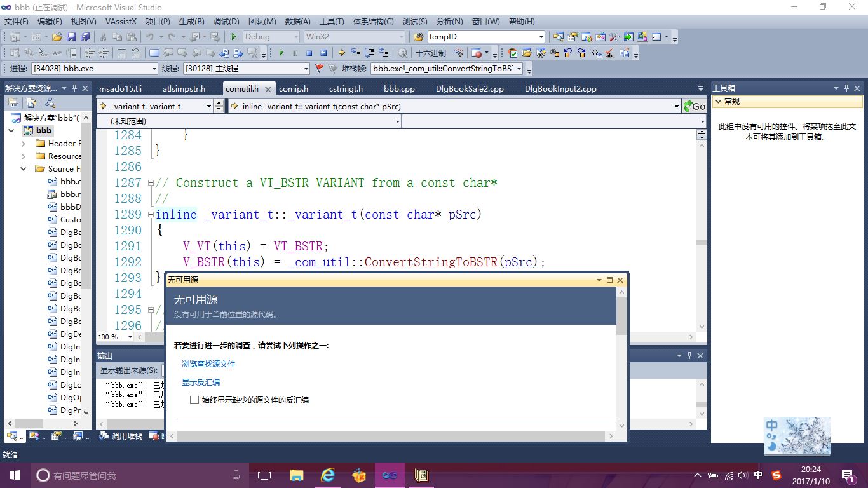Collapse the comment block at line 1287
Viewport: 868px width, 488px height.
click(151, 183)
